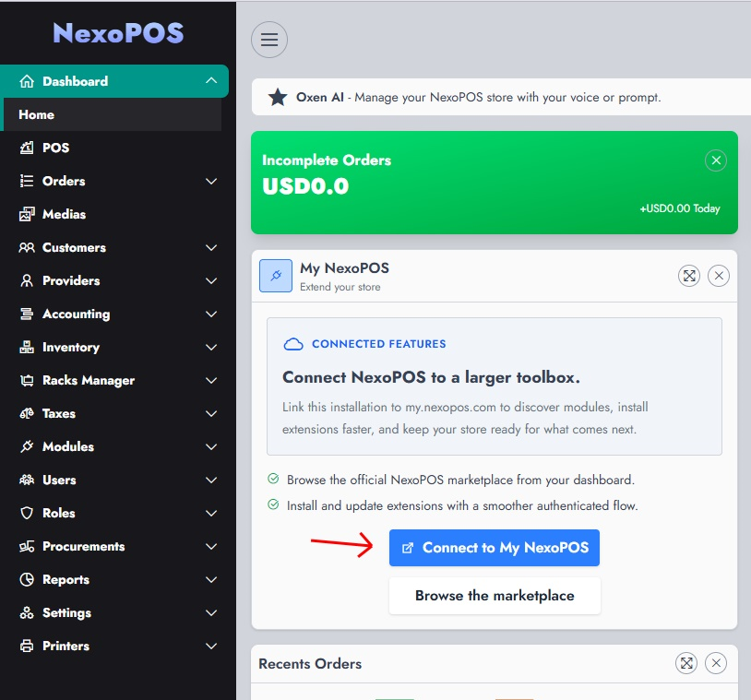Click the Users group icon
Viewport: 751px width, 700px height.
pyautogui.click(x=27, y=480)
